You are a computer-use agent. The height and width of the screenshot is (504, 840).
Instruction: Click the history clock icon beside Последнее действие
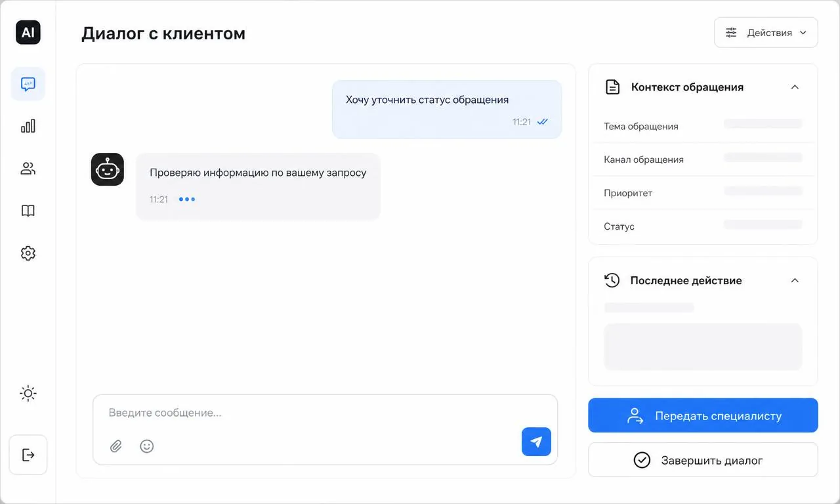tap(612, 280)
